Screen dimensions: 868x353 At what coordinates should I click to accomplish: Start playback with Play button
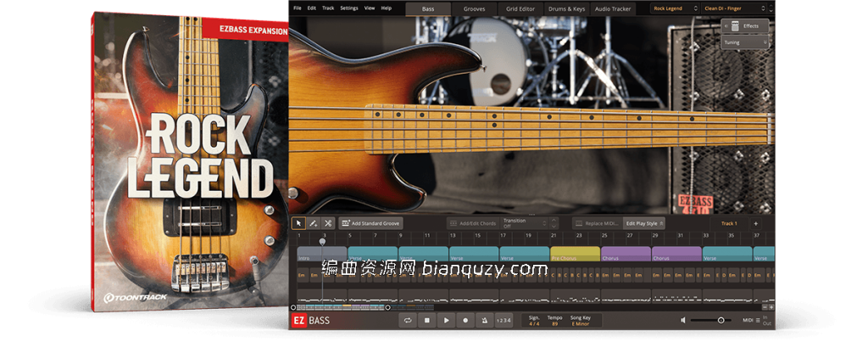click(x=446, y=320)
